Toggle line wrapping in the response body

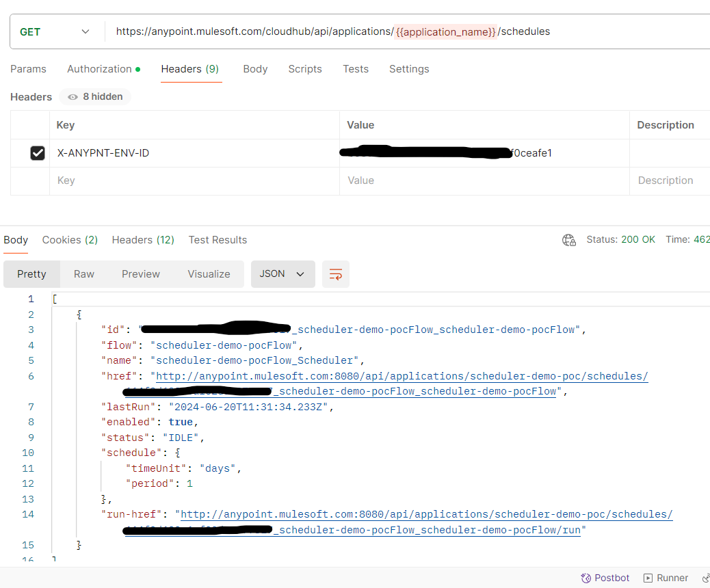(x=335, y=273)
